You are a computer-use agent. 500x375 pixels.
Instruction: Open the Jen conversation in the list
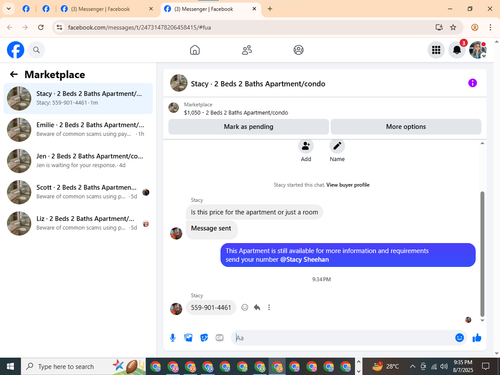tap(78, 161)
